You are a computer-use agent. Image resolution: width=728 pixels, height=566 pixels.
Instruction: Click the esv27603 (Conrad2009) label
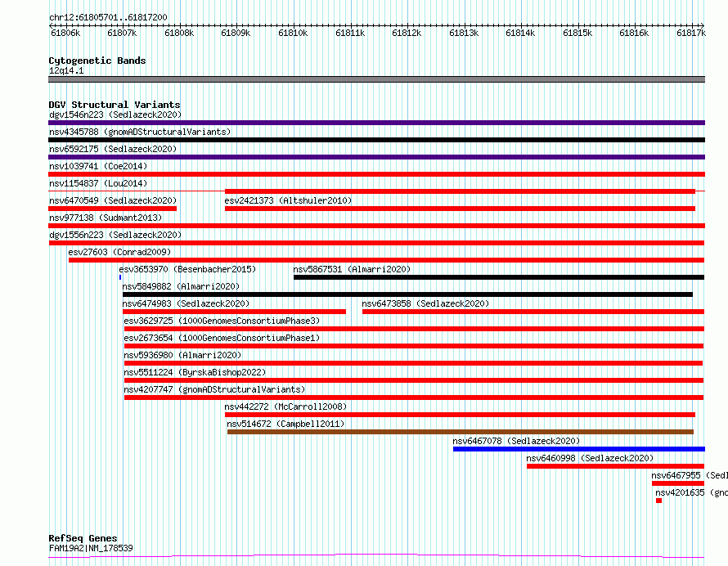[x=119, y=252]
